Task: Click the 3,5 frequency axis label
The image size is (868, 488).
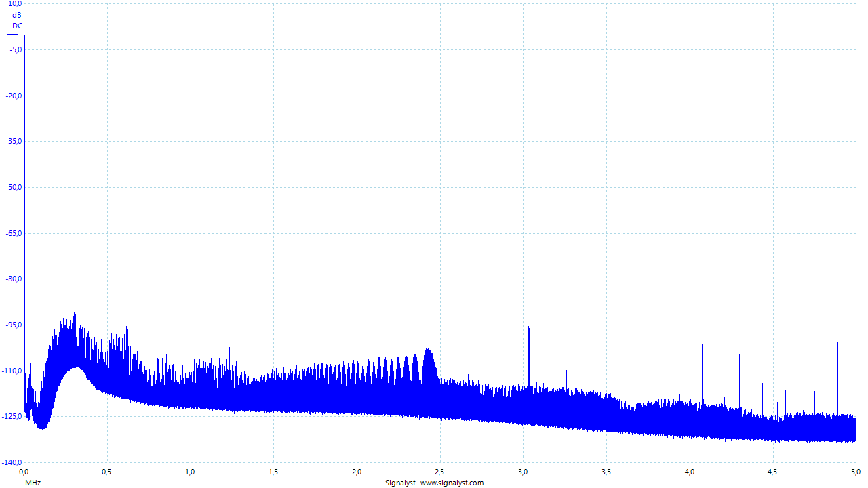Action: pyautogui.click(x=606, y=471)
